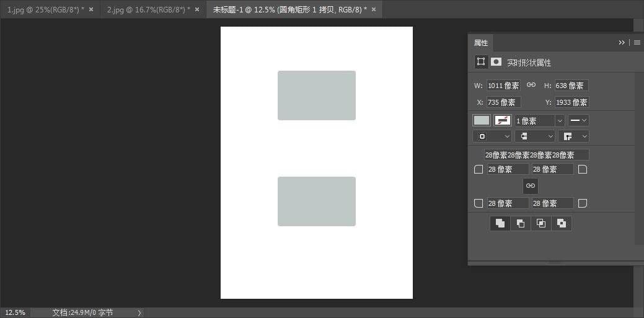Click the bottom-right corner radius icon

tap(583, 203)
